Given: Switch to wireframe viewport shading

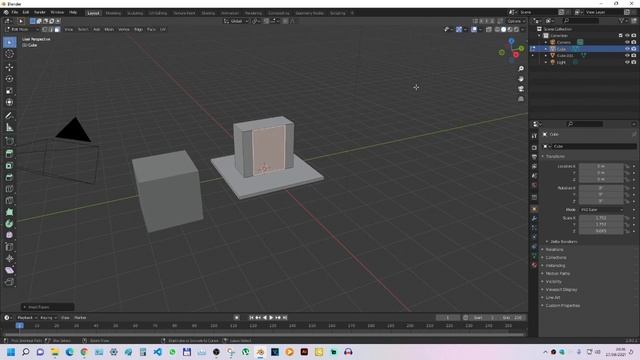Looking at the screenshot, I should 497,29.
